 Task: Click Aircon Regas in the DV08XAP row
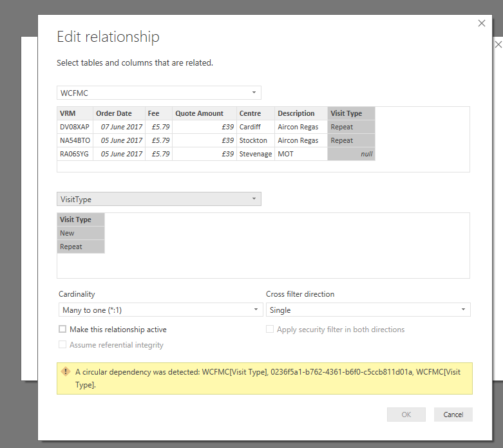pos(301,127)
